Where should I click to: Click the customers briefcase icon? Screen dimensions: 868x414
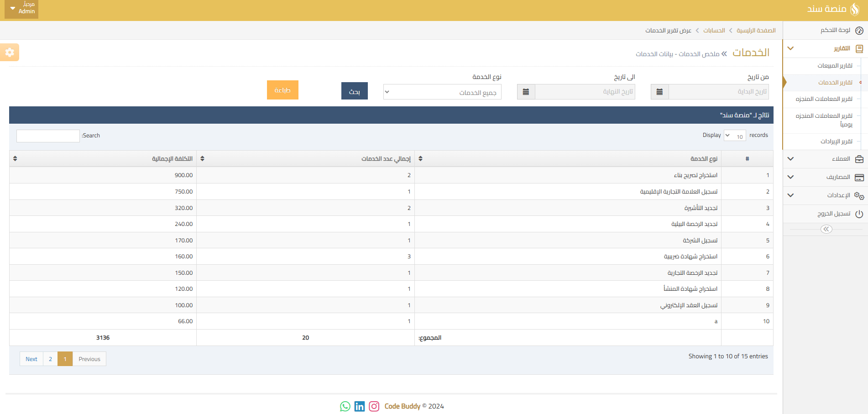pos(859,159)
